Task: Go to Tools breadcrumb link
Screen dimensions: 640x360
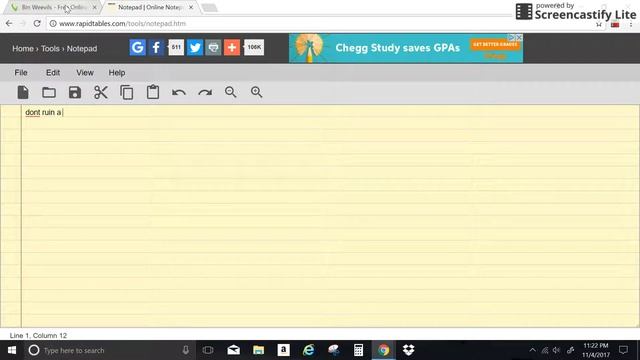Action: tap(50, 49)
